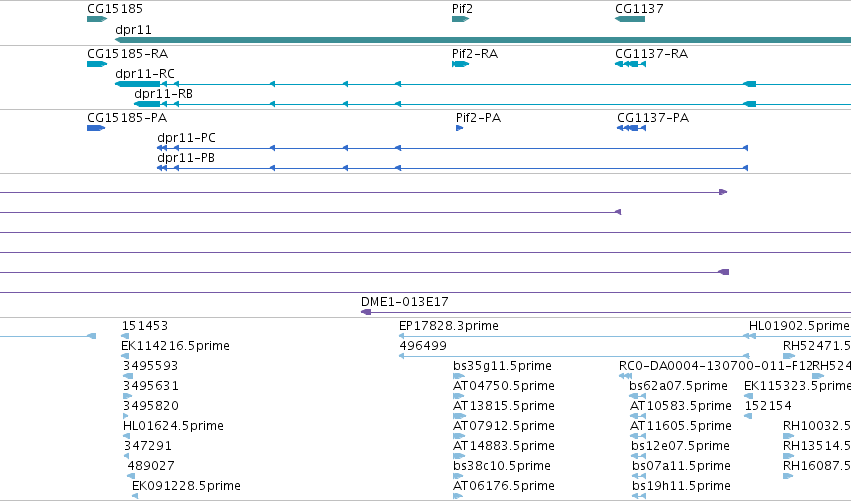
Task: Open the CG15185-RA transcript label
Action: 128,54
